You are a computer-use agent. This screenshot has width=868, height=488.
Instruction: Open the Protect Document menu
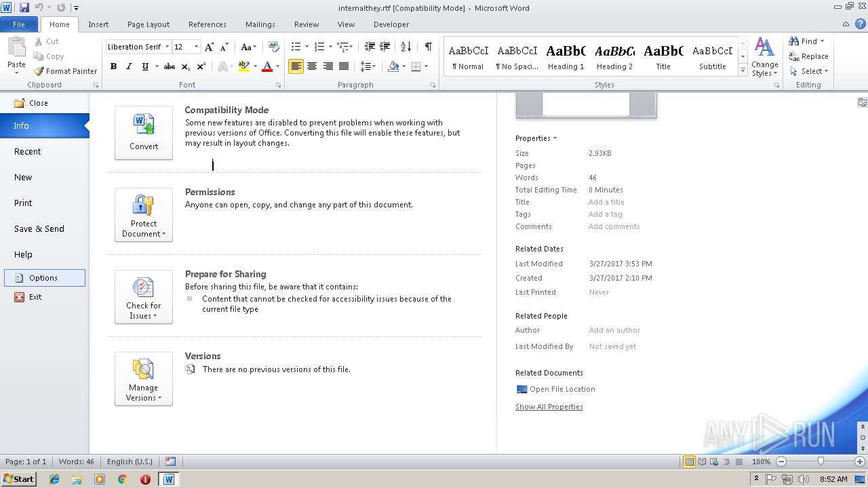click(144, 215)
